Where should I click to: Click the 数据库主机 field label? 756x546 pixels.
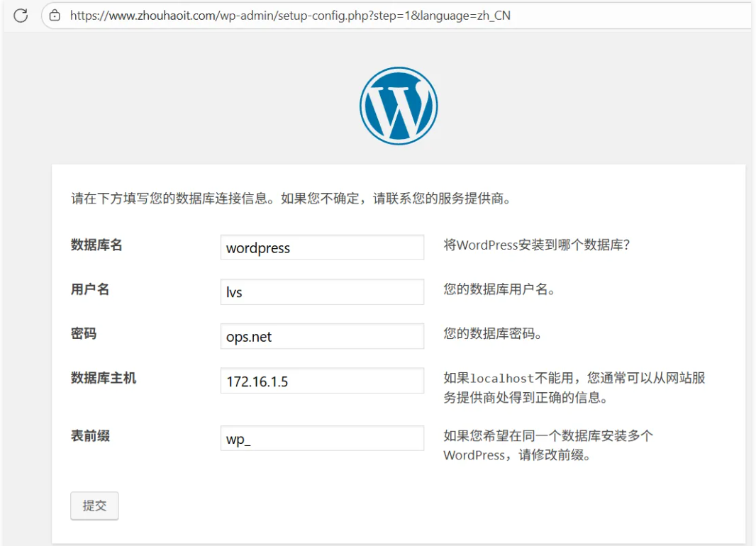click(x=104, y=378)
